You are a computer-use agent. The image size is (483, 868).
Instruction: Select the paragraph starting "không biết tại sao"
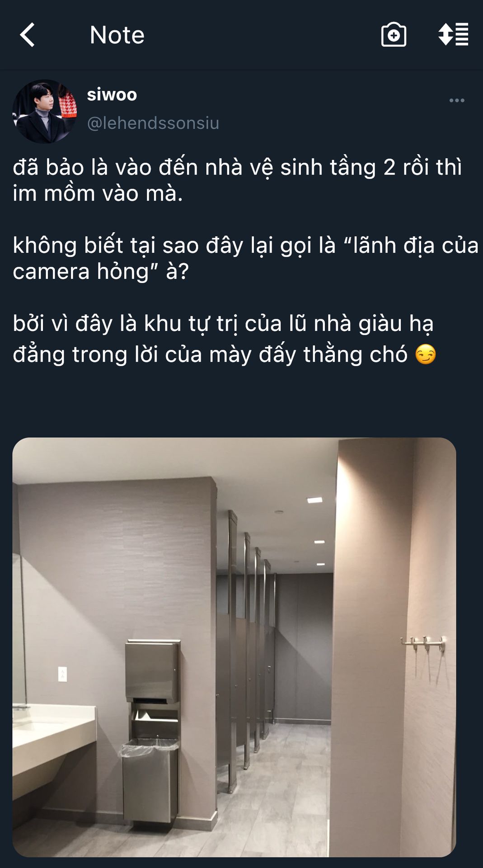[x=245, y=258]
